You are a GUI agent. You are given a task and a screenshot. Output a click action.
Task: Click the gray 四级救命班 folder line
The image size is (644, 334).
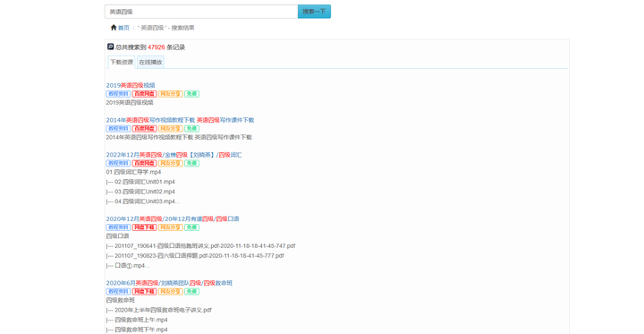coord(121,300)
